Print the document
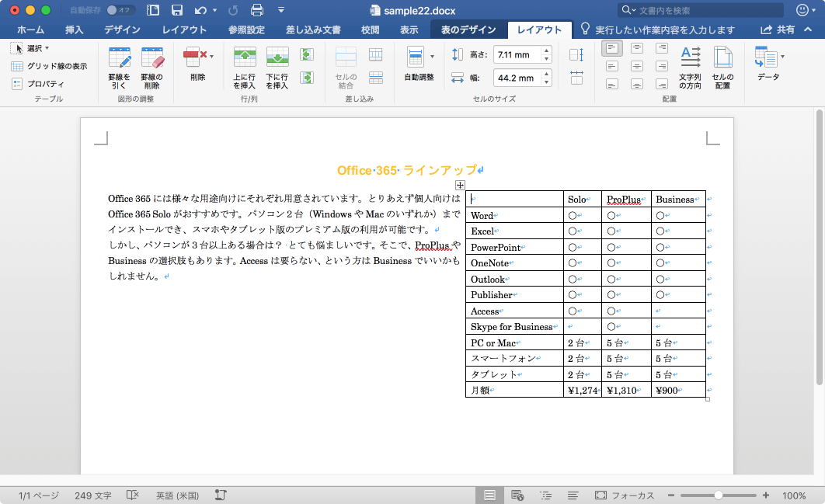 tap(257, 10)
